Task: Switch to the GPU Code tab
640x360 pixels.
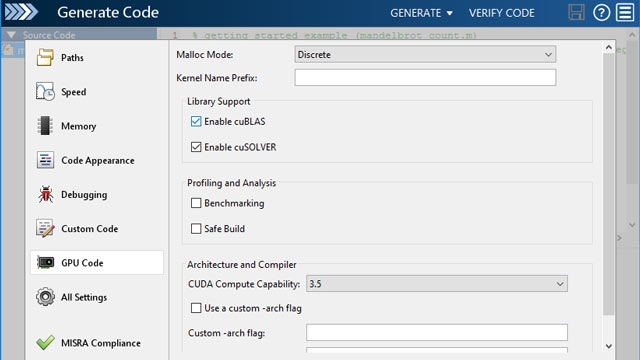Action: (97, 262)
